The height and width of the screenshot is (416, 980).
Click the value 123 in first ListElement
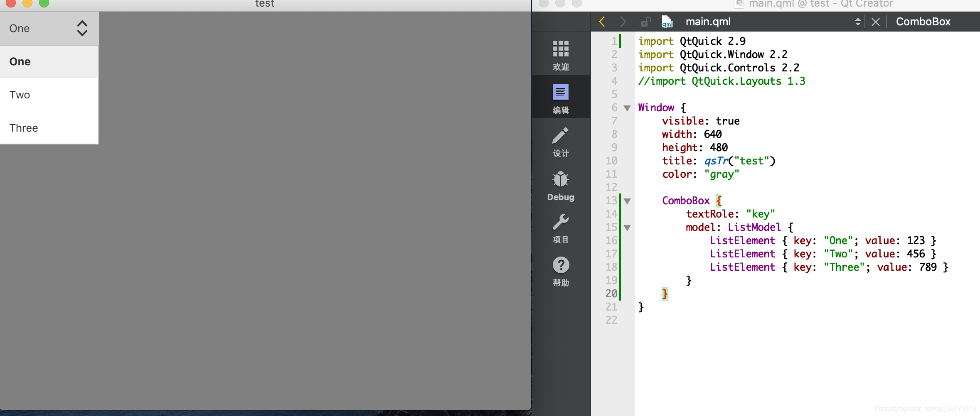(x=916, y=240)
